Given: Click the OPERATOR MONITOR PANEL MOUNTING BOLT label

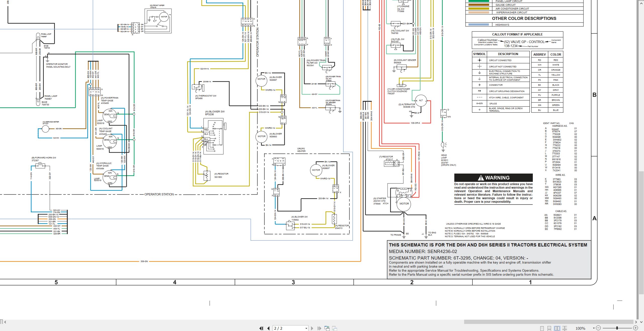Looking at the screenshot, I should point(58,65).
